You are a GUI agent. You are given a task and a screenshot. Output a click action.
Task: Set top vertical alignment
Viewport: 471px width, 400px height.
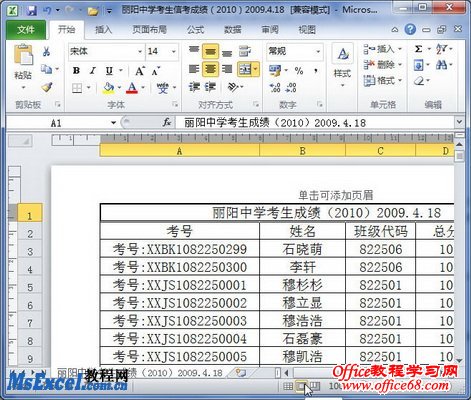[x=194, y=51]
